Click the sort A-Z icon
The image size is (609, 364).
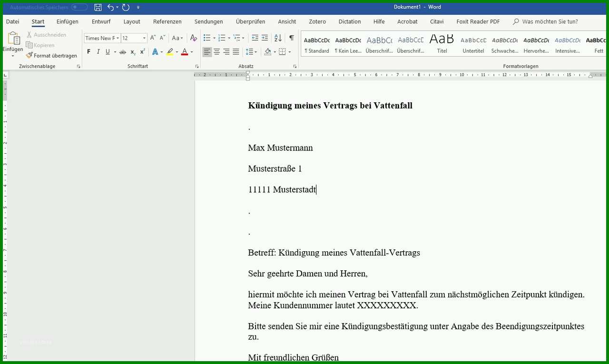pos(278,38)
